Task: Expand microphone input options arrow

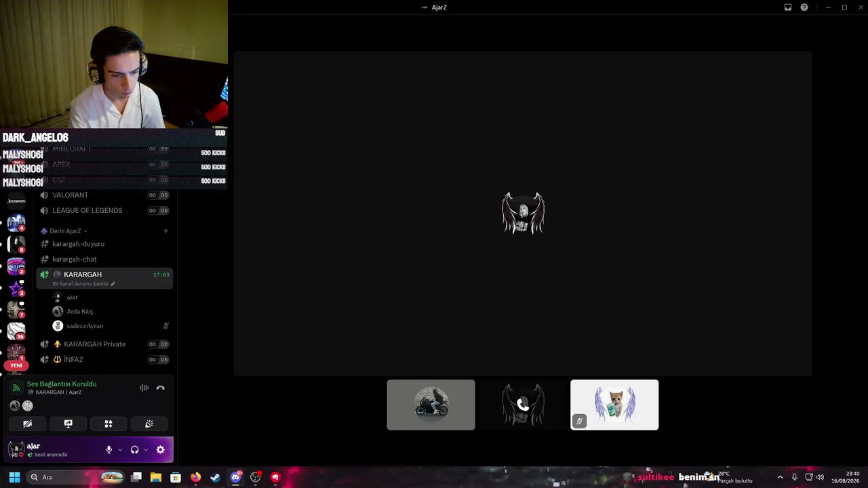Action: tap(120, 449)
